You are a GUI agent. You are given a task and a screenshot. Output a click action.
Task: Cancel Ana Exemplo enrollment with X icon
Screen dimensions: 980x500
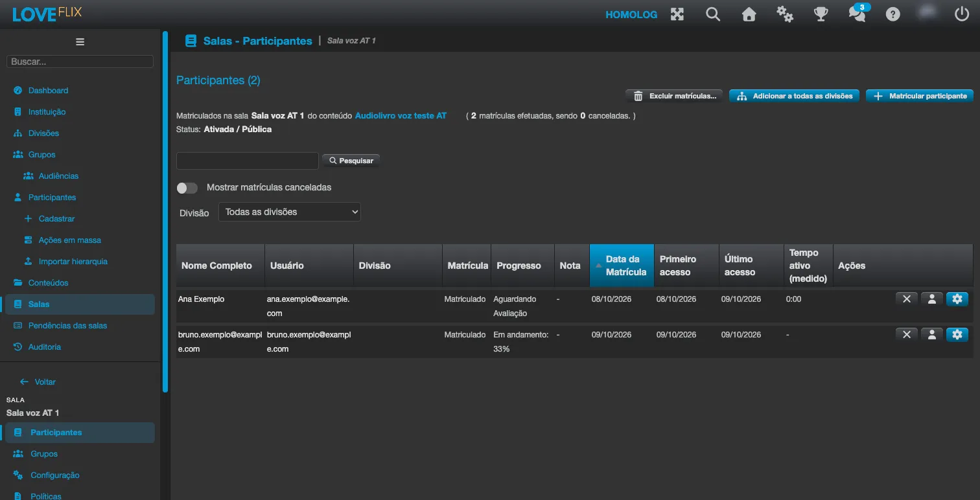click(907, 299)
